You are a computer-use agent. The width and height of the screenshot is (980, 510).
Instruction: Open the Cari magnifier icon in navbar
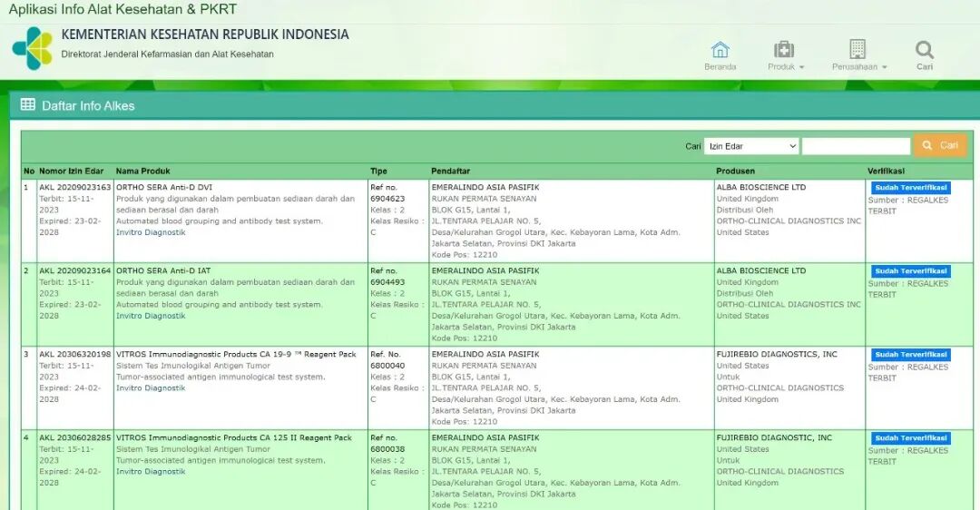pyautogui.click(x=924, y=50)
